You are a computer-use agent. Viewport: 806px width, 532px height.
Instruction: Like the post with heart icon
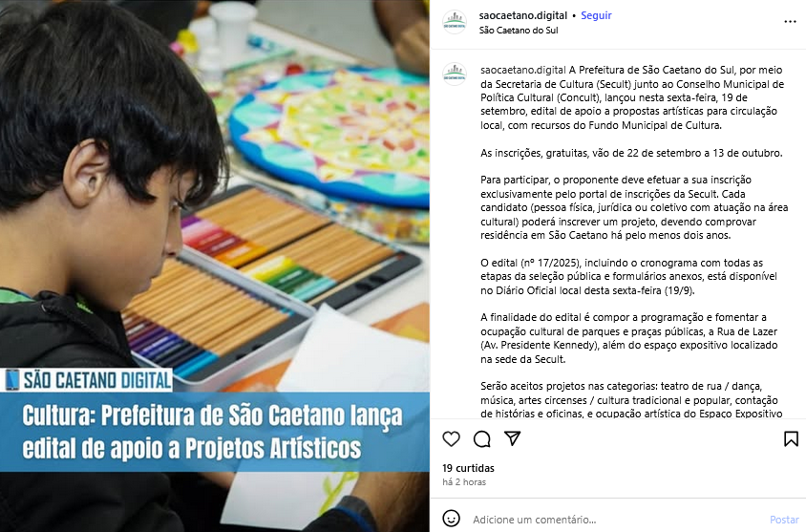[451, 439]
